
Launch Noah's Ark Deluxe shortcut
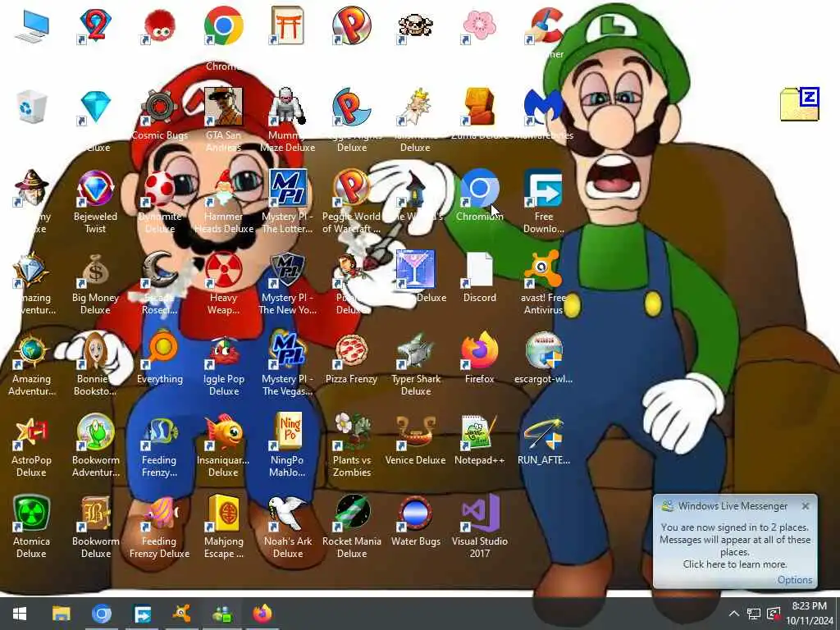click(x=287, y=514)
